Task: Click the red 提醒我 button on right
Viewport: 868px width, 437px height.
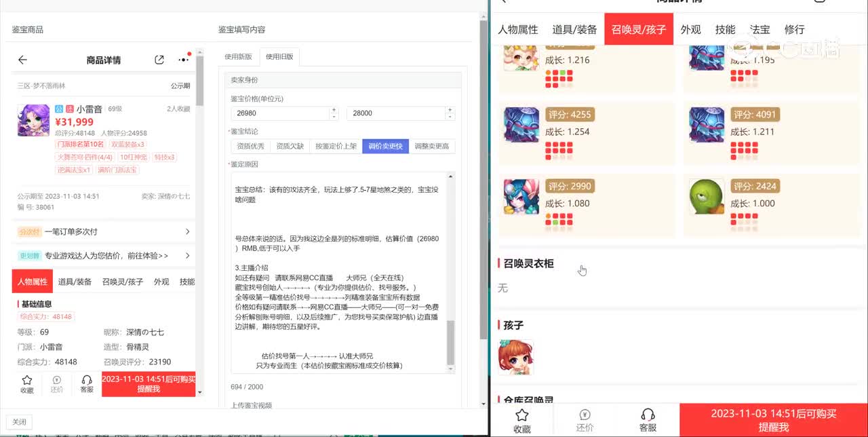Action: tap(773, 420)
